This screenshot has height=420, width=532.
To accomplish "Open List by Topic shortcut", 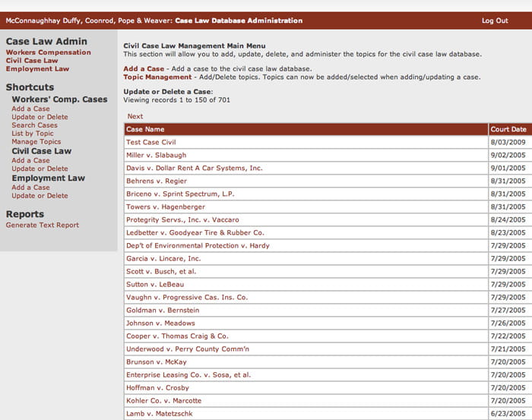I will [x=33, y=134].
